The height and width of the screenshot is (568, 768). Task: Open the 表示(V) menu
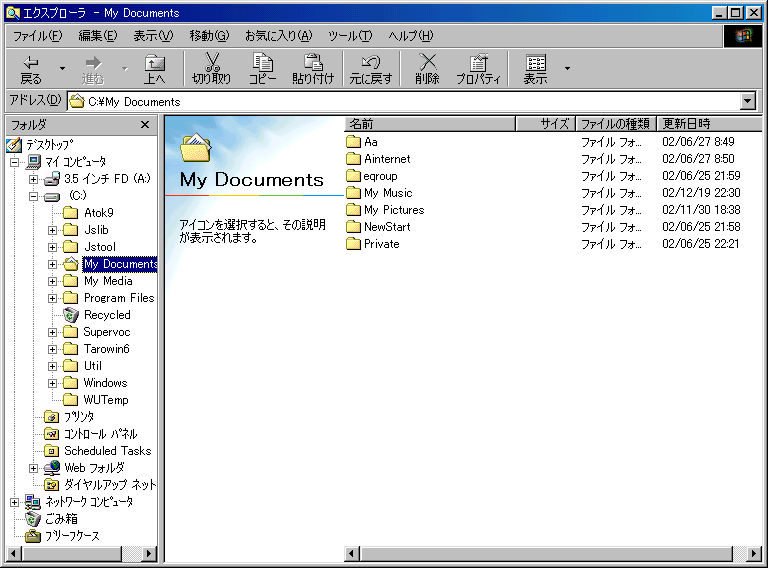(x=153, y=36)
